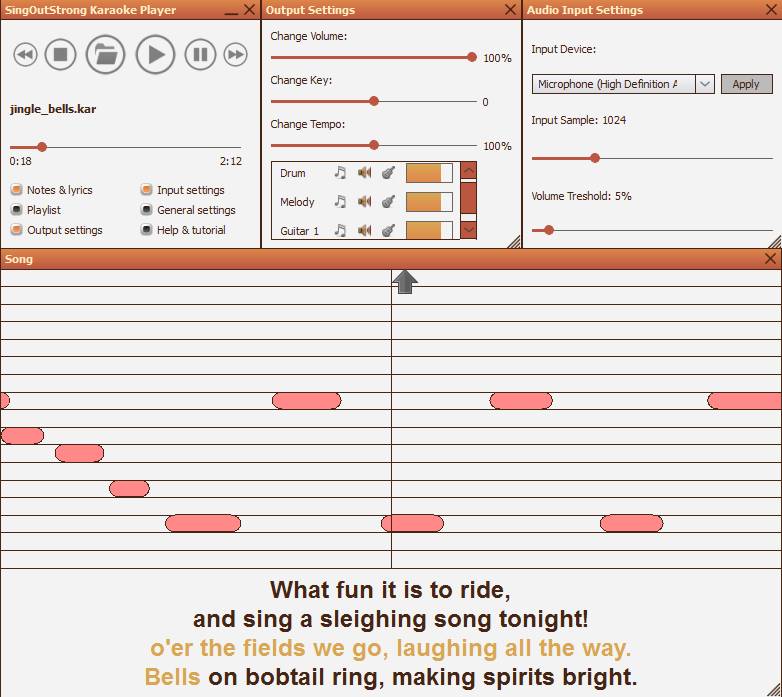Close the Audio Input Settings panel
The image size is (782, 697).
[771, 9]
